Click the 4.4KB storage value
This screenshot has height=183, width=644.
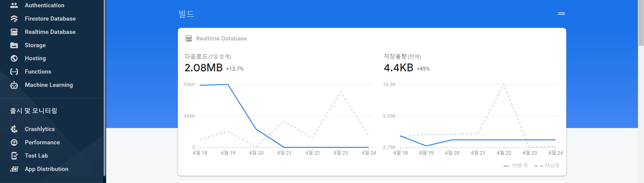398,68
